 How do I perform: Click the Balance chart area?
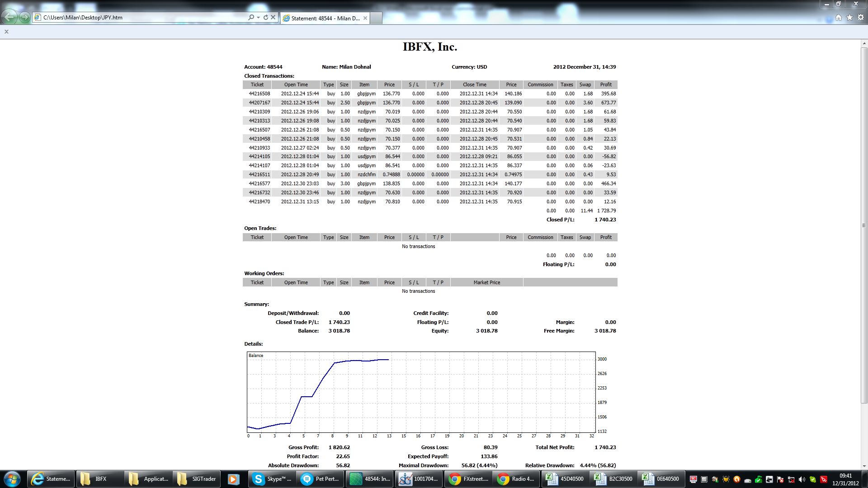tap(421, 392)
